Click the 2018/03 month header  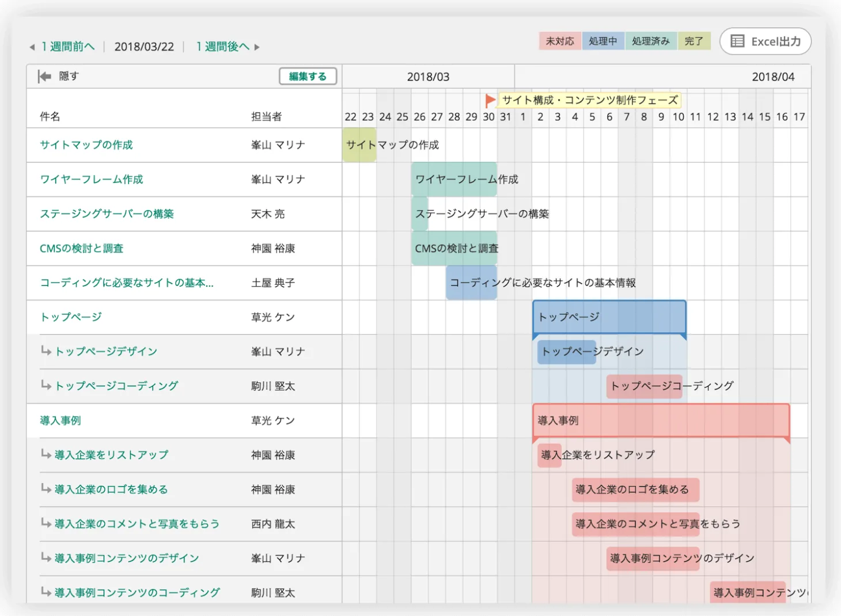tap(428, 77)
